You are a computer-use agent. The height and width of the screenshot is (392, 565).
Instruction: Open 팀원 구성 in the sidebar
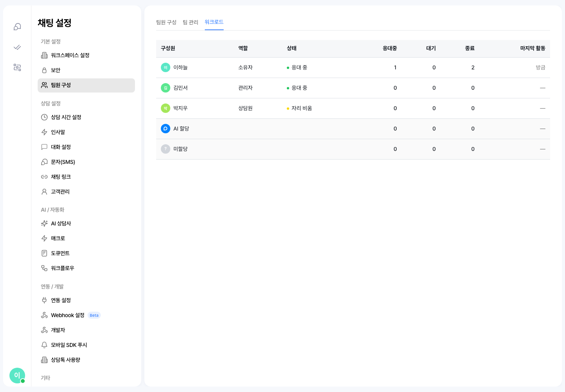pyautogui.click(x=86, y=85)
